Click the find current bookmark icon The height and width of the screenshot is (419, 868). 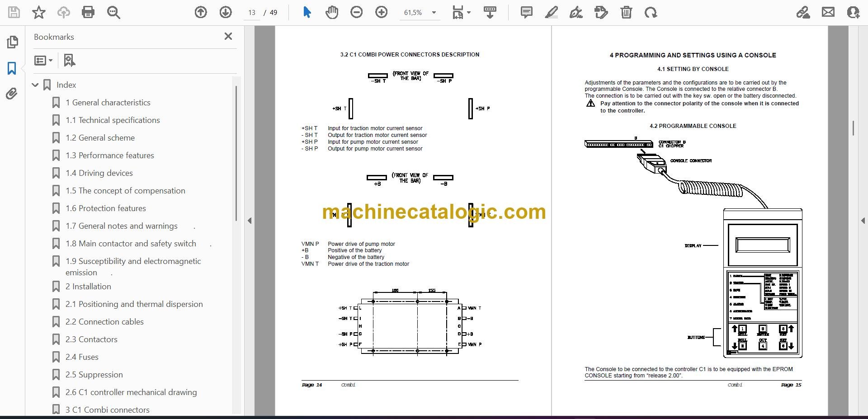pos(69,60)
